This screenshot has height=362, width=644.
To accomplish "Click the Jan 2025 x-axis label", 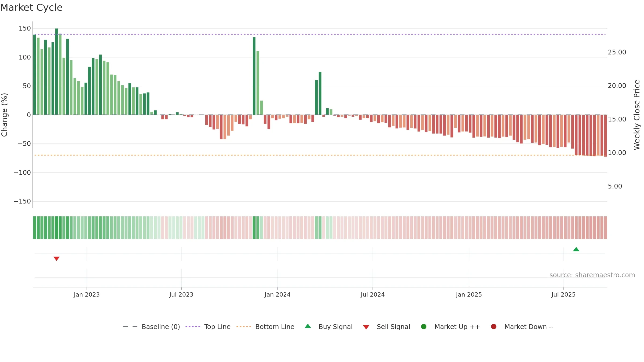I will pyautogui.click(x=469, y=295).
